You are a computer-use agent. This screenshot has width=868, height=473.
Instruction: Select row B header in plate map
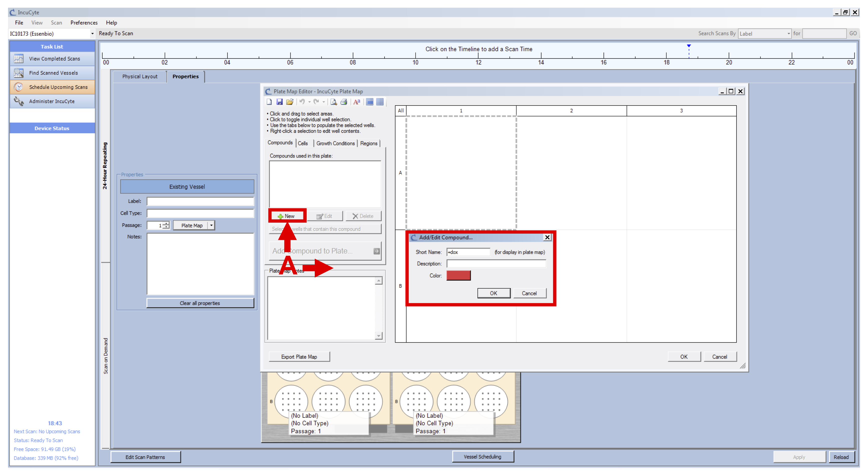401,286
